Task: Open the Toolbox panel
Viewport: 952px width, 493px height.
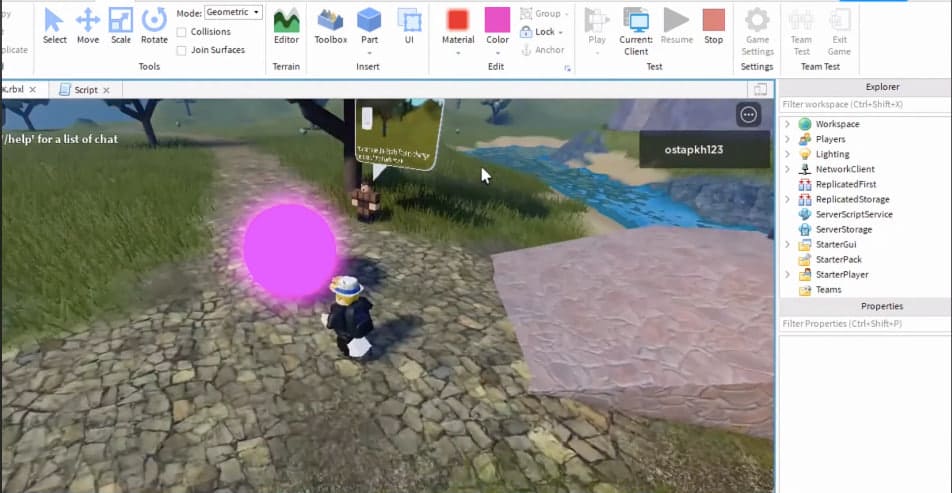Action: point(331,26)
